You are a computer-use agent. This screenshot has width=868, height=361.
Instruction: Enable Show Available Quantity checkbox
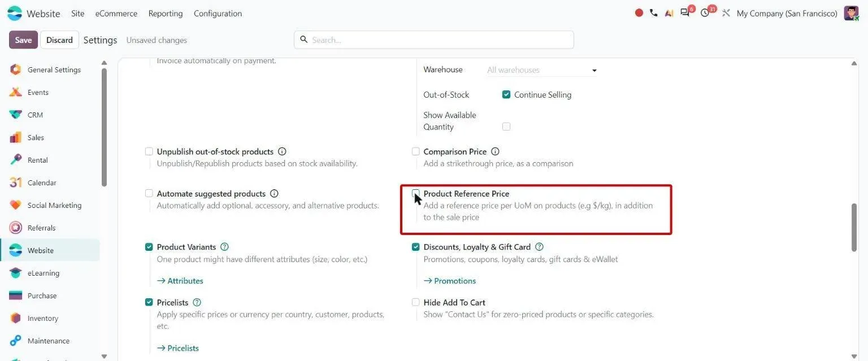coord(506,127)
